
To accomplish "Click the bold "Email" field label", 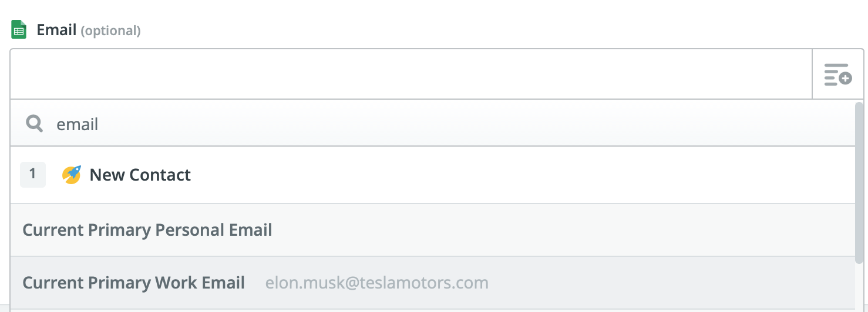I will point(57,29).
